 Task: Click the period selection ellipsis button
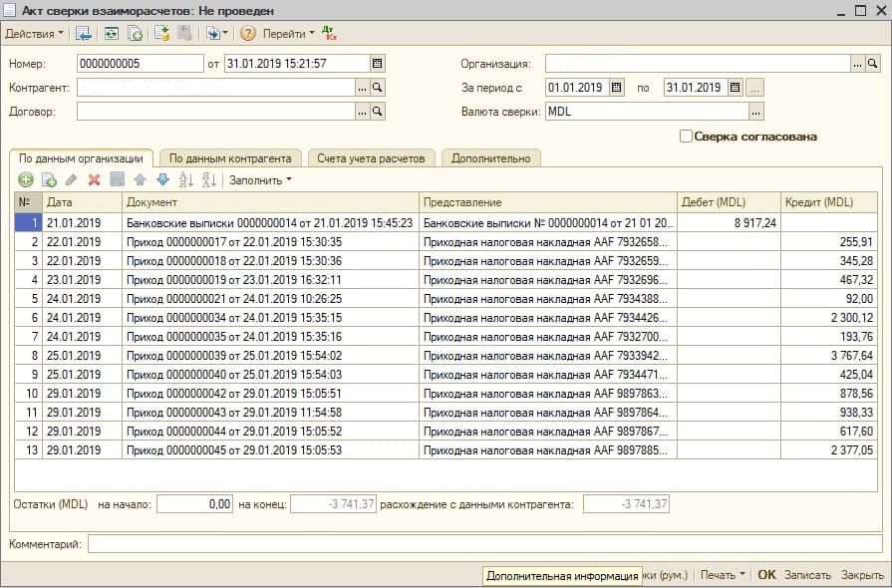[755, 88]
